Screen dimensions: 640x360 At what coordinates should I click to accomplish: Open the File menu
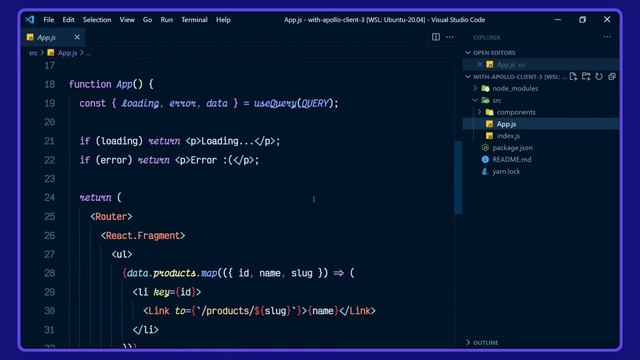pyautogui.click(x=49, y=20)
